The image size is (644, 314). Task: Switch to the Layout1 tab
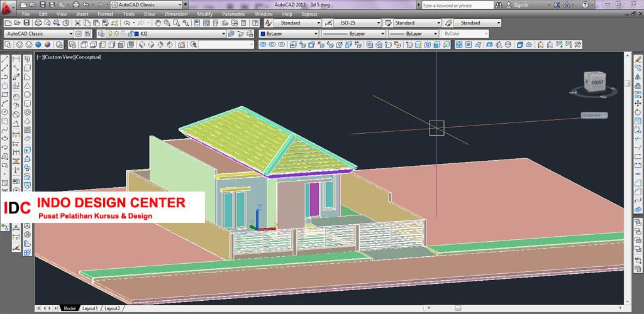(x=90, y=308)
